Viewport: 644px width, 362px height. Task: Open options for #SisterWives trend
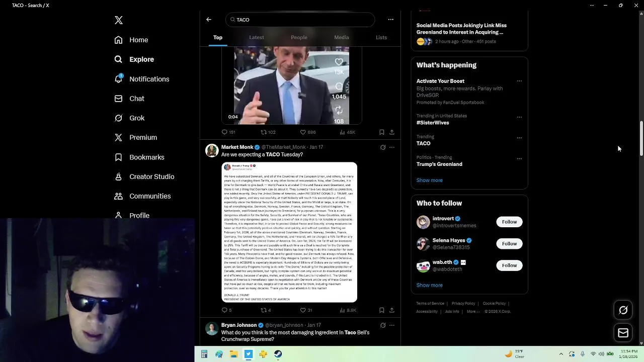coord(519,117)
